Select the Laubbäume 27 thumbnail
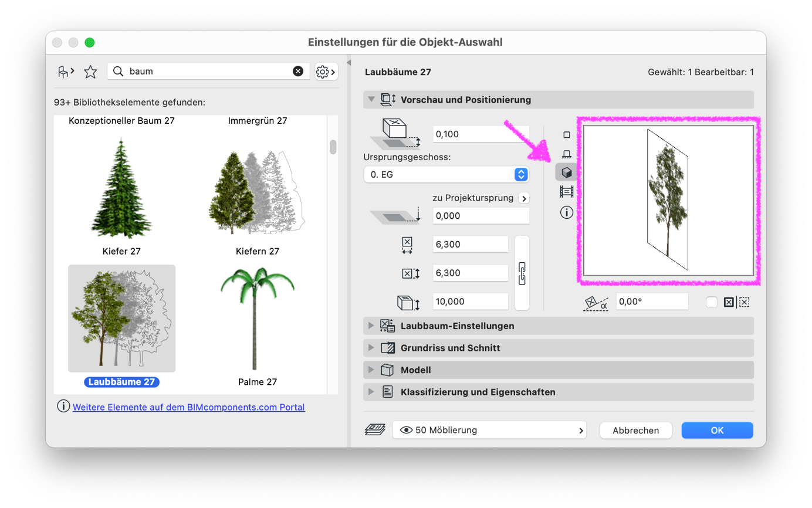812x508 pixels. [x=121, y=319]
